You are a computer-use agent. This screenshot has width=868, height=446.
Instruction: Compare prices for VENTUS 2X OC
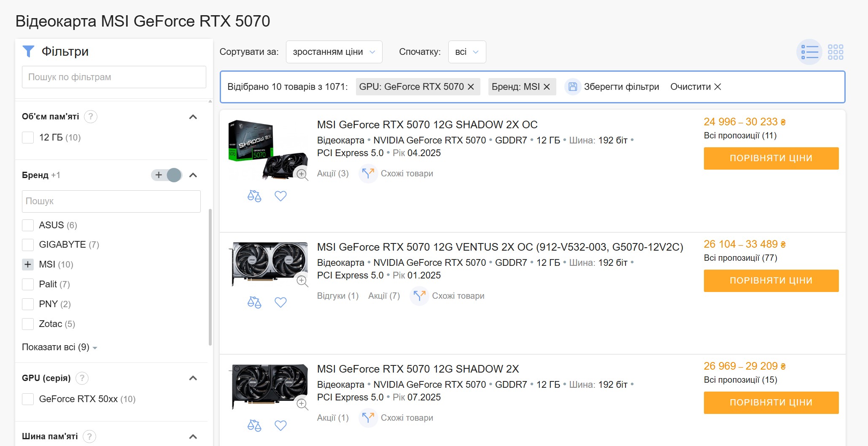tap(771, 281)
